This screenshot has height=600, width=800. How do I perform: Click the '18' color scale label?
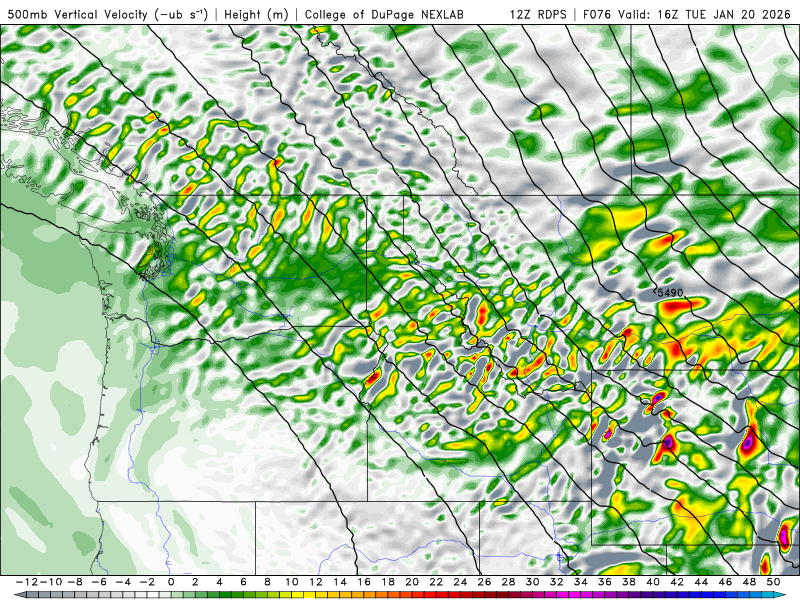click(x=388, y=582)
